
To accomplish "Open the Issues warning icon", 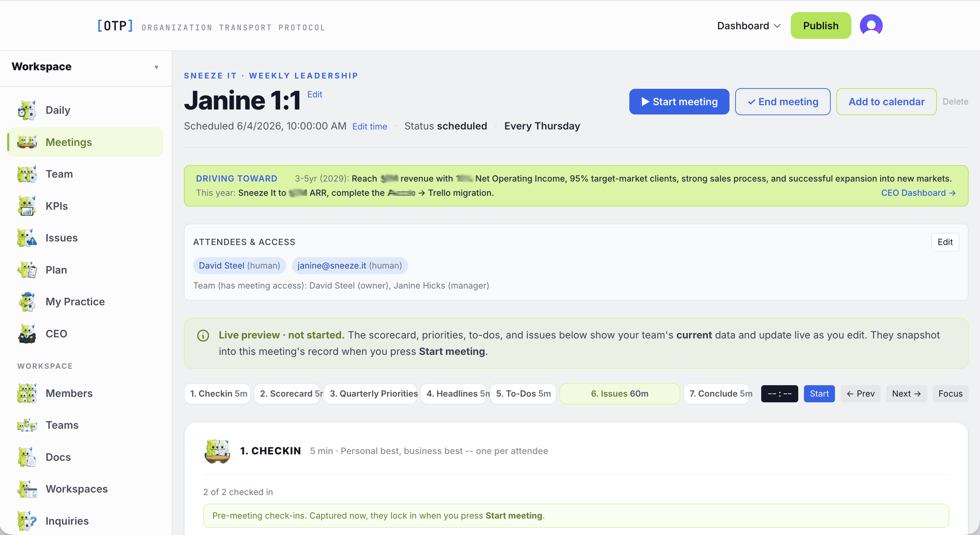I will tap(27, 238).
